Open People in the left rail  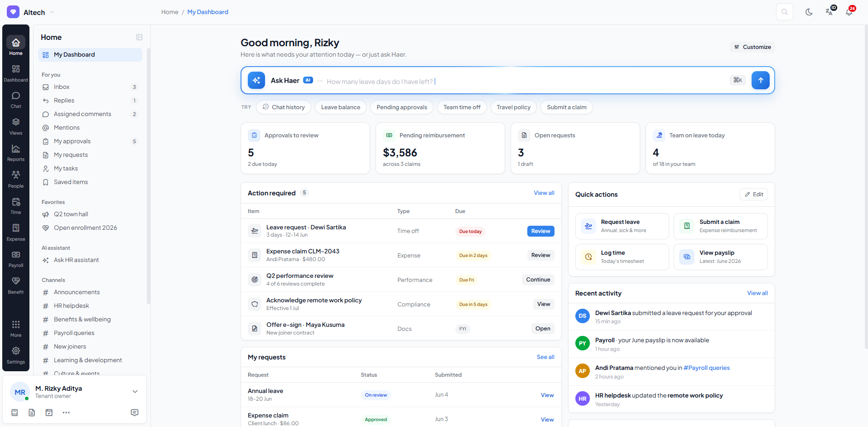click(16, 180)
